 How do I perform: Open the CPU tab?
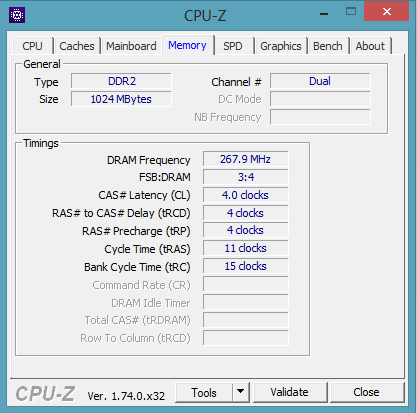point(32,46)
